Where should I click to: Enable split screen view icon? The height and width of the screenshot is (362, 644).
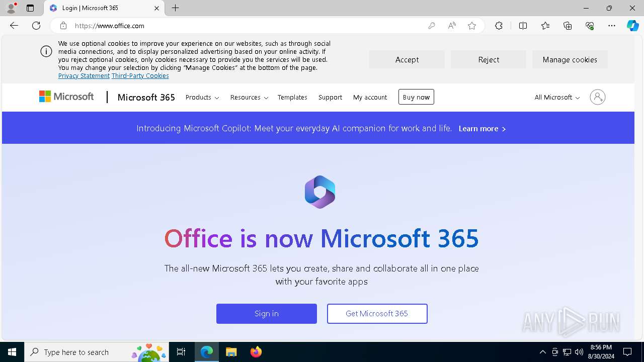point(523,26)
